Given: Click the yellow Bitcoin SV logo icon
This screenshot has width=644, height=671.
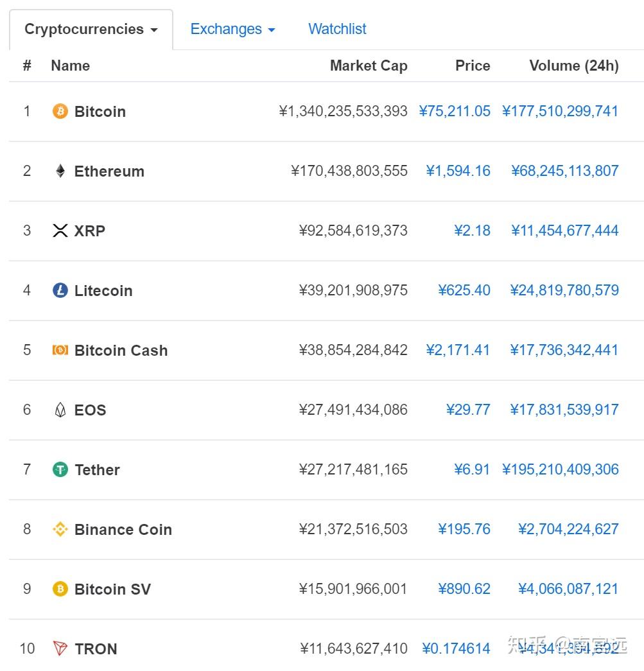Looking at the screenshot, I should [60, 589].
